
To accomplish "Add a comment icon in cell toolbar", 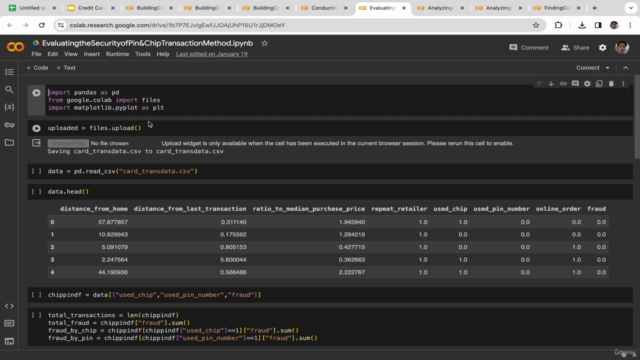I will tap(575, 84).
